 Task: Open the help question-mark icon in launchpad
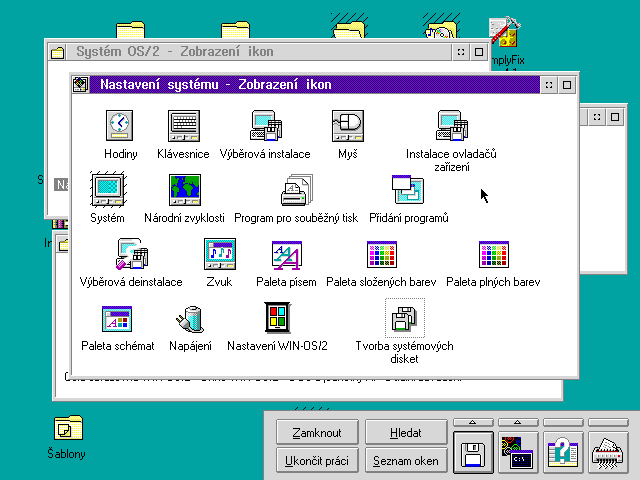tap(562, 452)
